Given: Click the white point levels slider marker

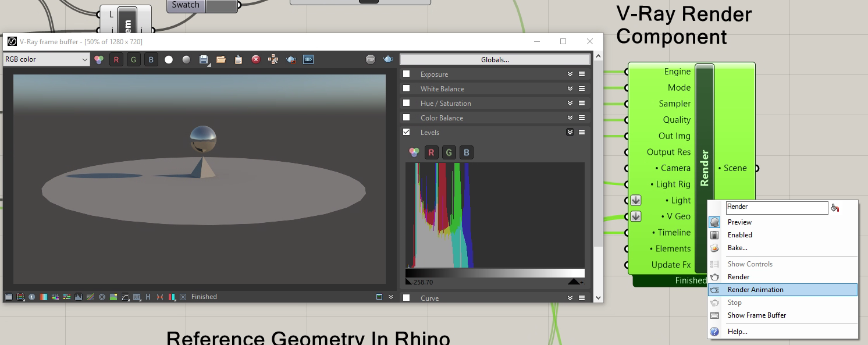Looking at the screenshot, I should pyautogui.click(x=574, y=281).
